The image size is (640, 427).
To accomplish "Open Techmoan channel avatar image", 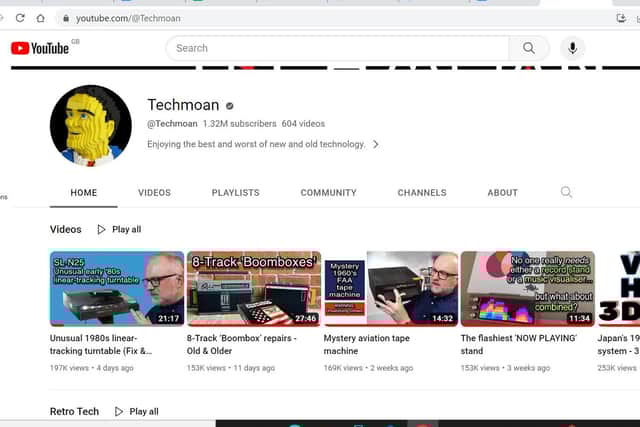I will (x=91, y=126).
